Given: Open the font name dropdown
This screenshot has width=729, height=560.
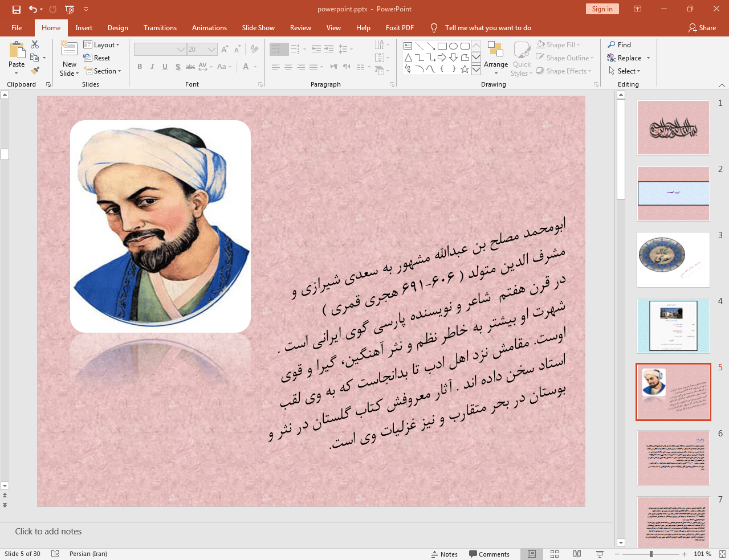Looking at the screenshot, I should tap(181, 50).
